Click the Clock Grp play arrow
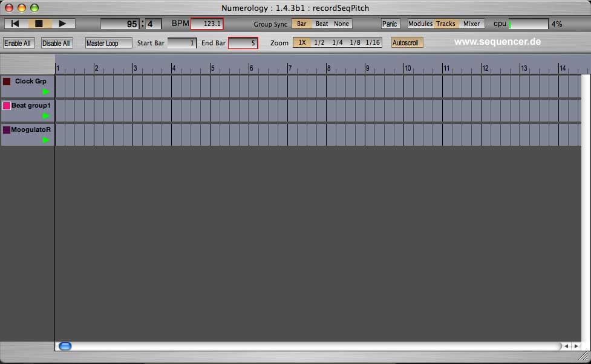Screen dimensions: 591x364 [x=46, y=91]
